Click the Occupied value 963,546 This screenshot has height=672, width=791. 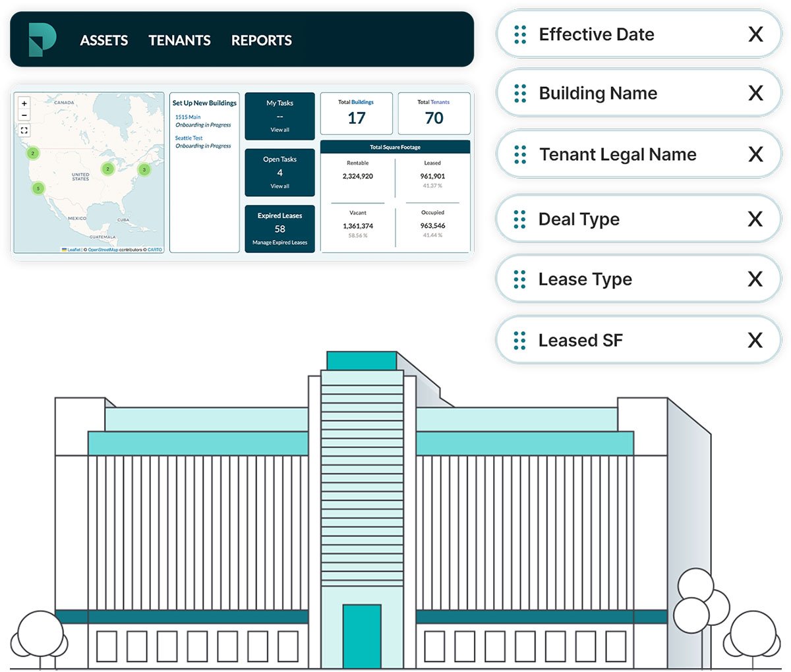tap(432, 226)
